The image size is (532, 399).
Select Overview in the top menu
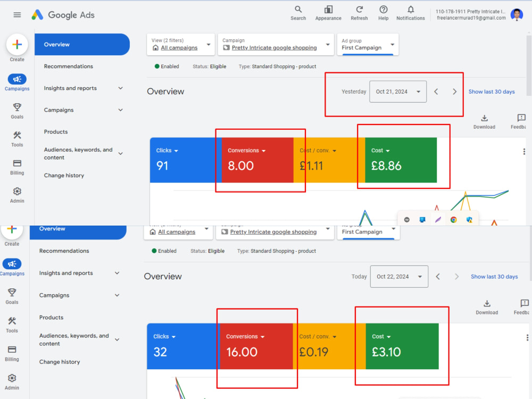pyautogui.click(x=82, y=45)
